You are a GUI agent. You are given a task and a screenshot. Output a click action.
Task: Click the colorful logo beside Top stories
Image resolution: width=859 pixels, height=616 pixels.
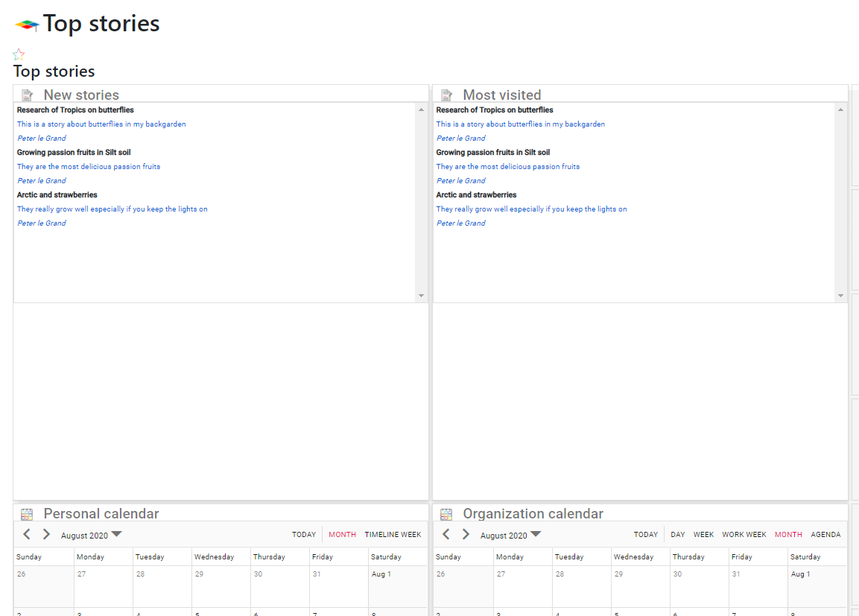coord(27,25)
